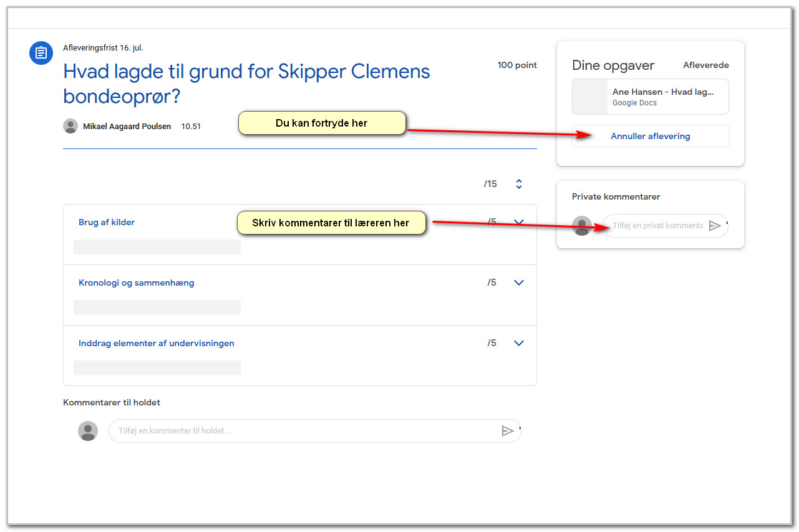Click Annuller aflevering button
Screen dimensions: 799x532
(651, 136)
